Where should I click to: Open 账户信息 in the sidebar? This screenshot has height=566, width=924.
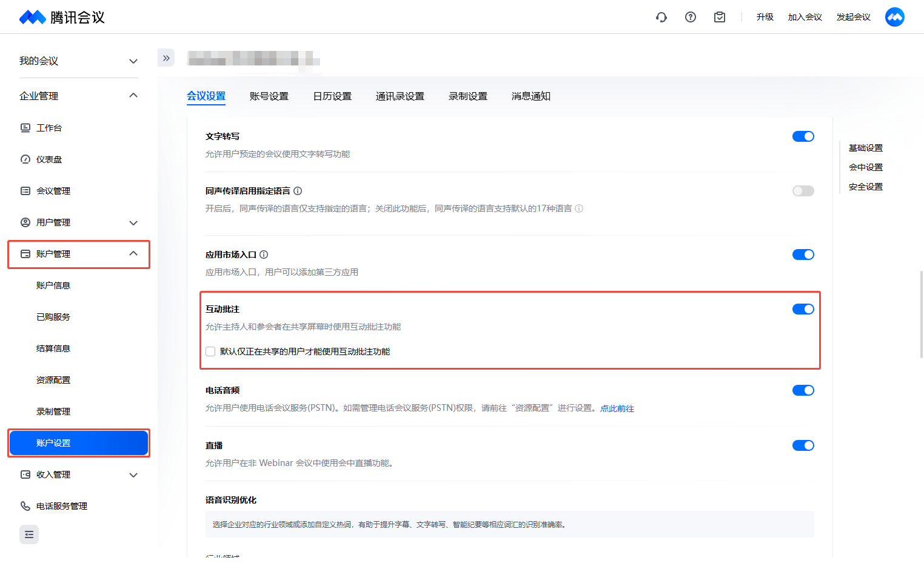coord(53,285)
